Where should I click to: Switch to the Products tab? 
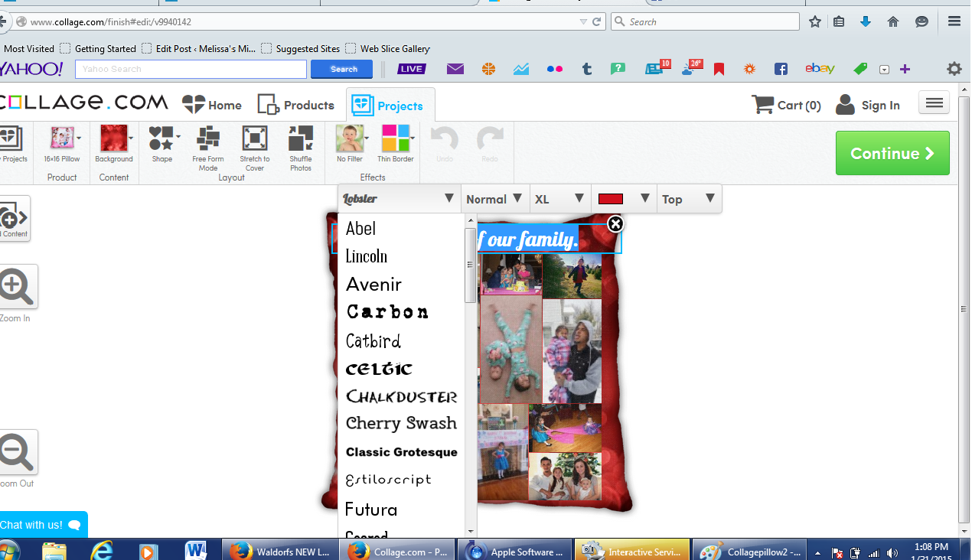pyautogui.click(x=296, y=105)
